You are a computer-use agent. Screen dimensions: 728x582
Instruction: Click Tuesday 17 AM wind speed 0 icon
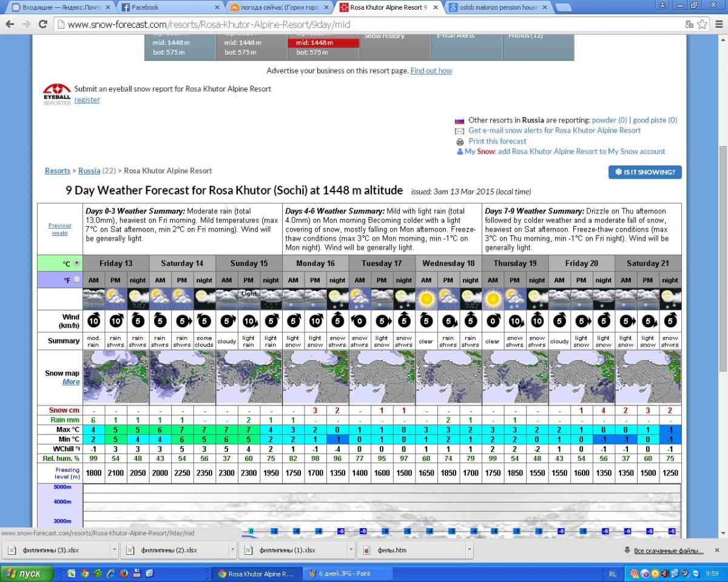[x=360, y=321]
